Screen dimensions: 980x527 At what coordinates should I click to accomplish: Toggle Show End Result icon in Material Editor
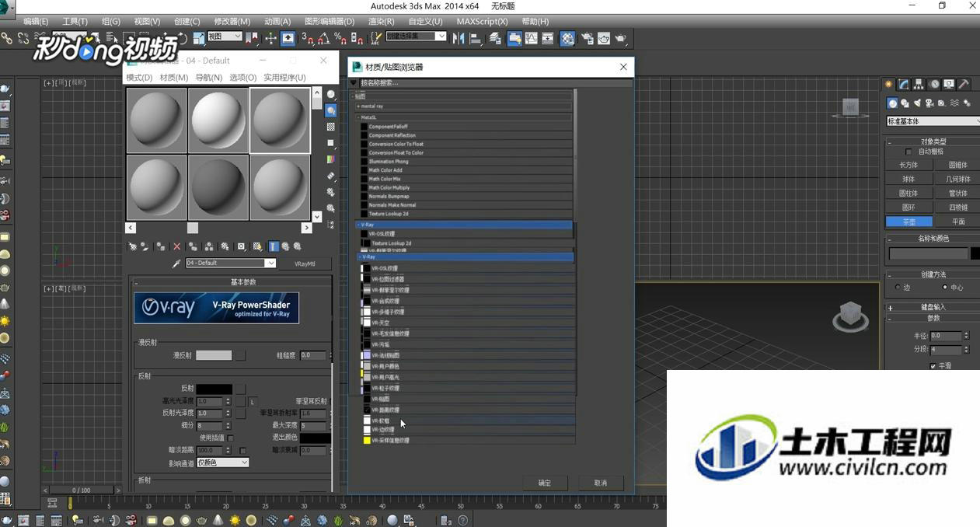click(x=274, y=246)
